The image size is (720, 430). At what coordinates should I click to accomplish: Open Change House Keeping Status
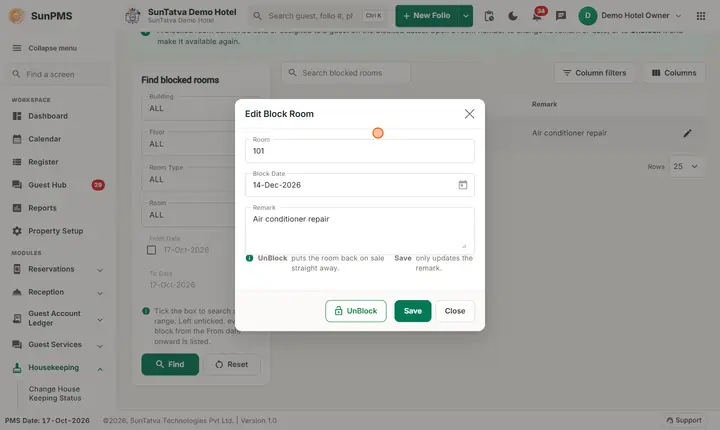pos(55,394)
